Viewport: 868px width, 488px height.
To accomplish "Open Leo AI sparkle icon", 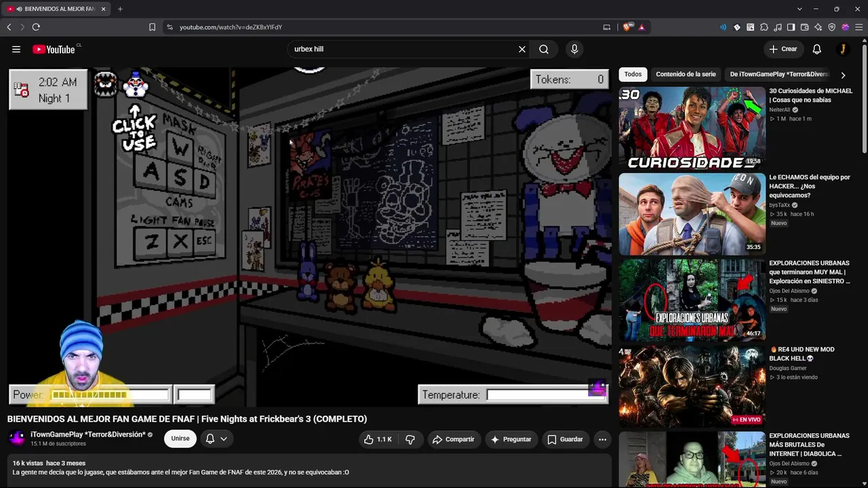I will (x=818, y=27).
